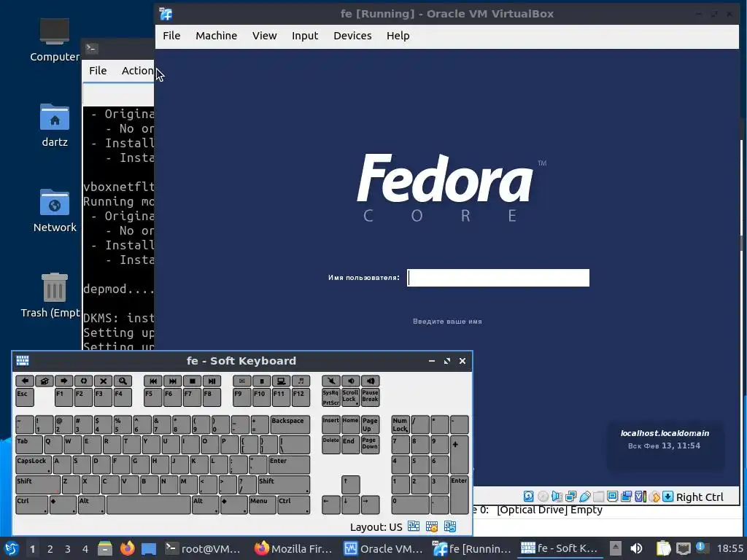Click the Mail envelope multimedia key
This screenshot has width=747, height=560.
(242, 381)
